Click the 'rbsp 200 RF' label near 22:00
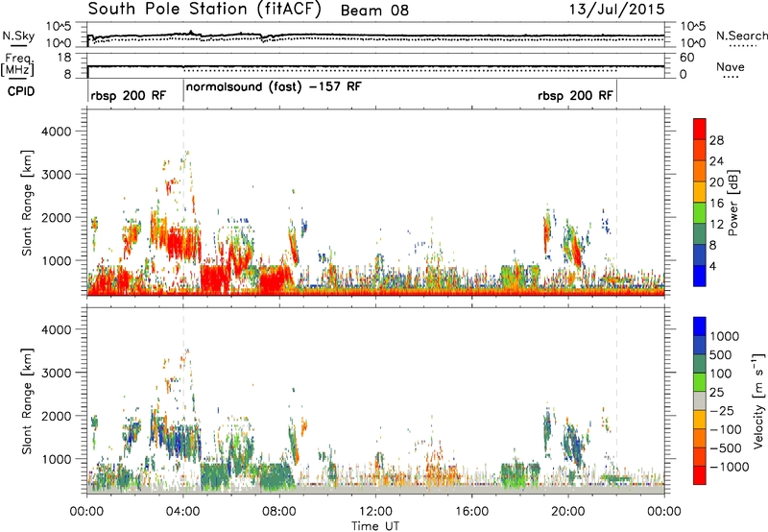768x532 pixels. [575, 95]
